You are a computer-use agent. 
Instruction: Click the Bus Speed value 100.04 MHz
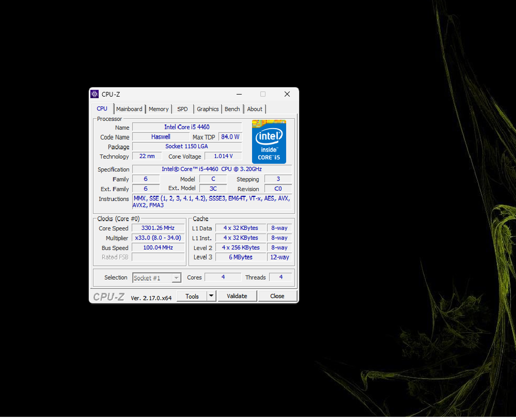tap(159, 247)
